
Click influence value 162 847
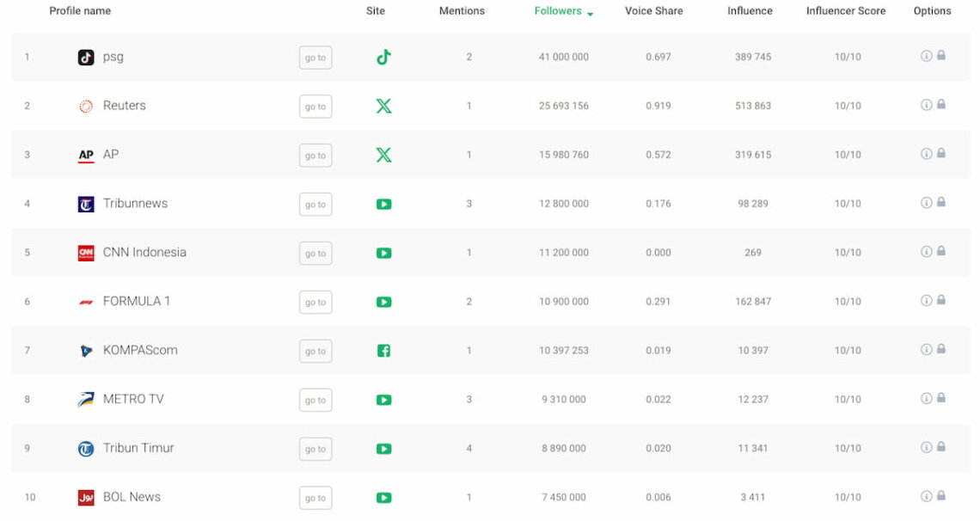[753, 301]
